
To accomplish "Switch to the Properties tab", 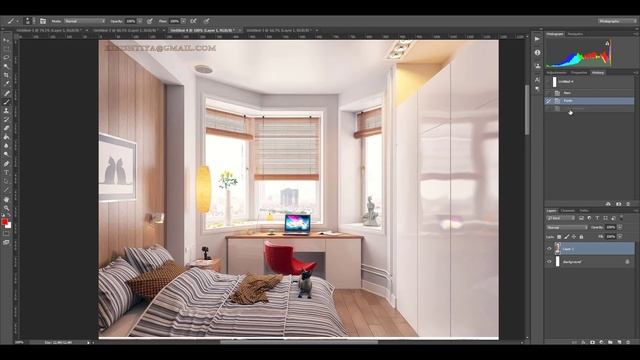I will tap(579, 73).
